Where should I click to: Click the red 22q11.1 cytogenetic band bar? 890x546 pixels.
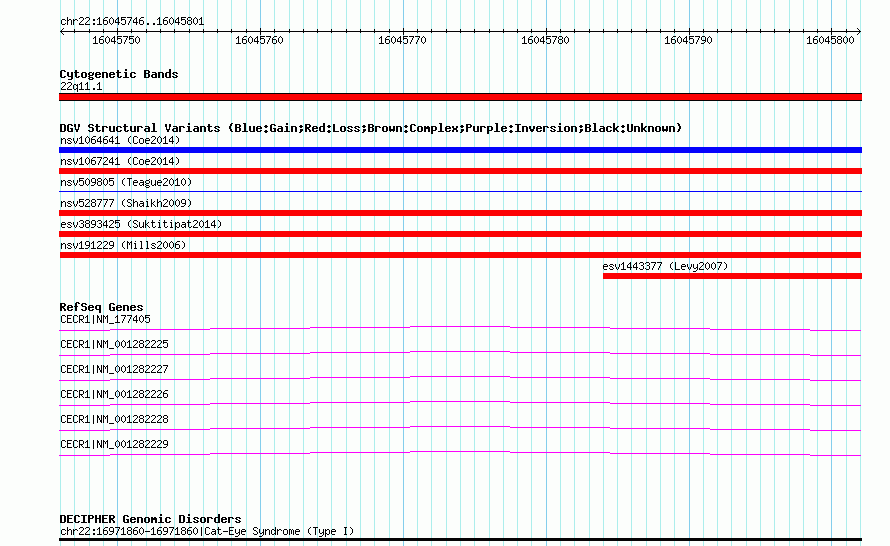coord(460,97)
